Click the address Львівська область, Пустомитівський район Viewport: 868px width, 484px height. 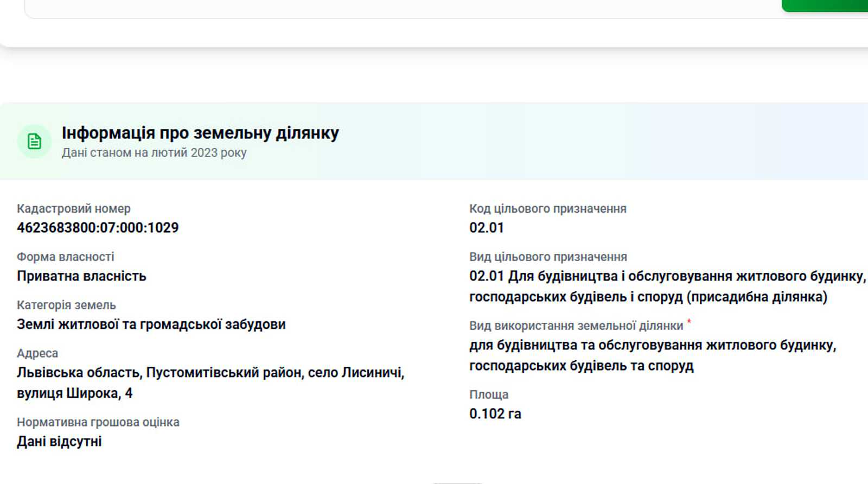coord(210,383)
